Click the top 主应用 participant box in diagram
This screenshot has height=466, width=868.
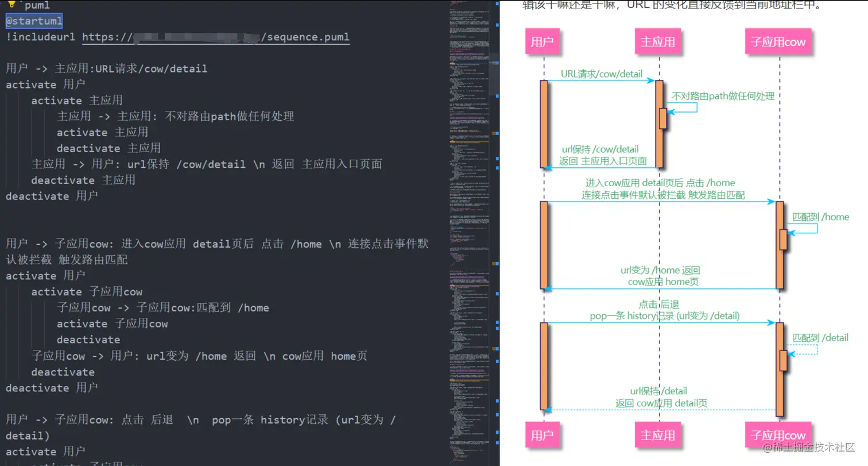[x=658, y=41]
